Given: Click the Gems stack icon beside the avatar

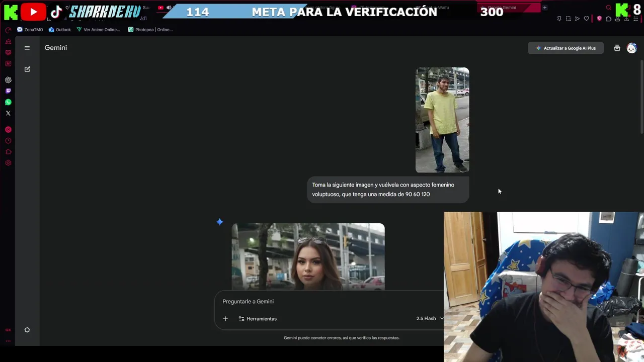Looking at the screenshot, I should coord(617,48).
